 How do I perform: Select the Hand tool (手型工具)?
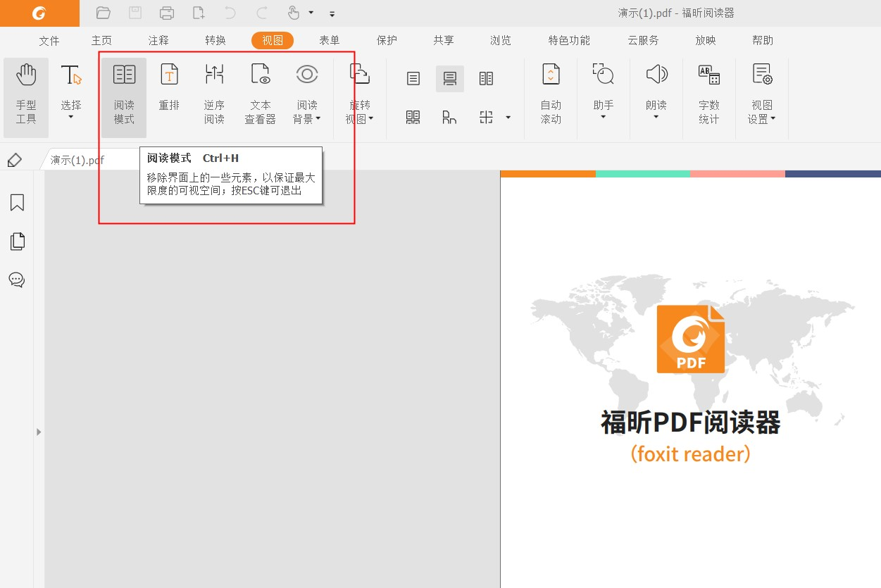tap(26, 97)
